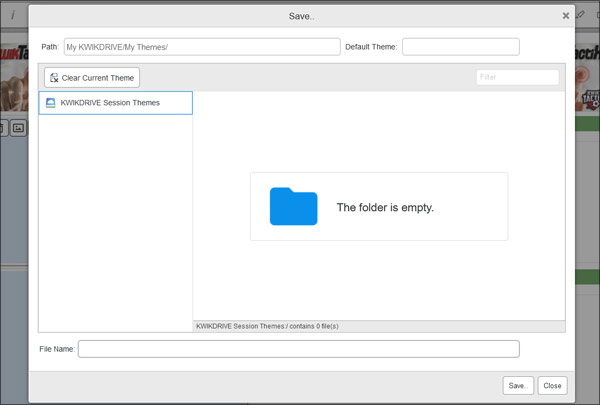Viewport: 600px width, 405px height.
Task: Click the Default Theme label
Action: click(371, 47)
